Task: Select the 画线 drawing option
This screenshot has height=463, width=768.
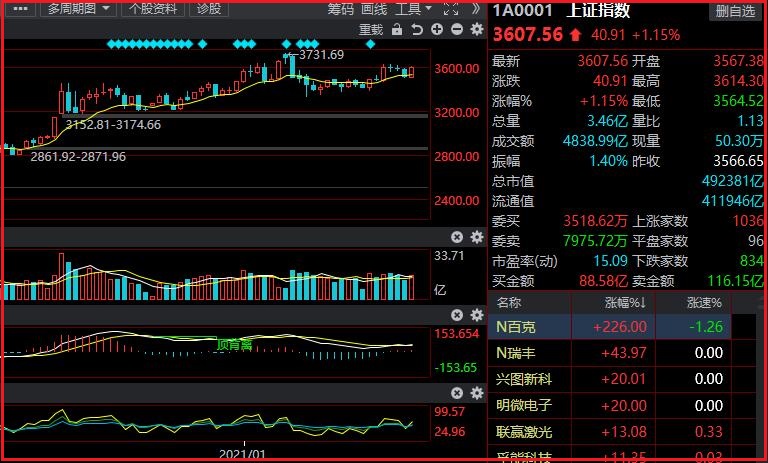Action: click(374, 9)
